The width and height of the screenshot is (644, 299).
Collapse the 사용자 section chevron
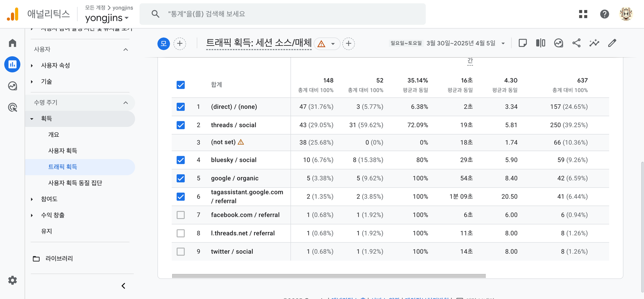(x=126, y=49)
